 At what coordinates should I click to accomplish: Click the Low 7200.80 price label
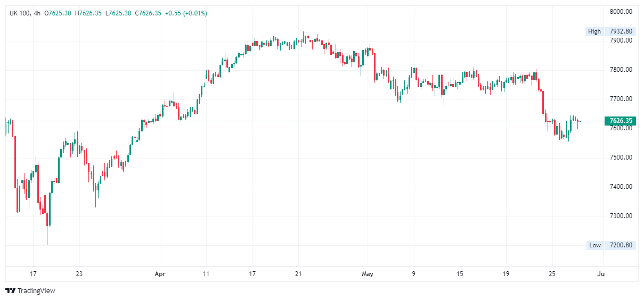[610, 245]
